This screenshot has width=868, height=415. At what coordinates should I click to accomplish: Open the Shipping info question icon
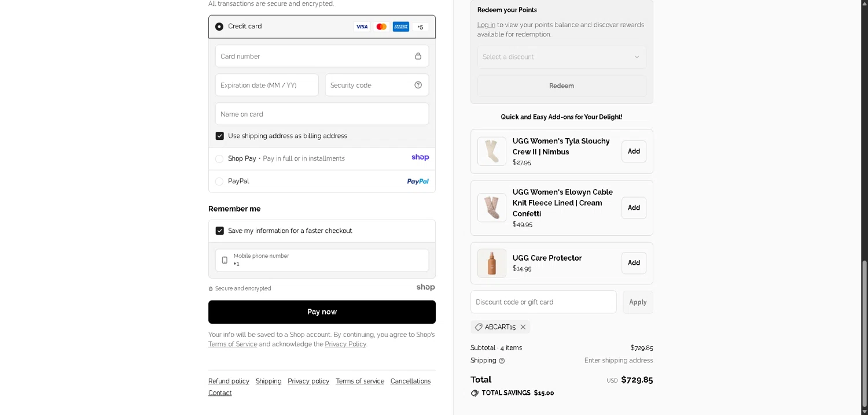(x=502, y=361)
